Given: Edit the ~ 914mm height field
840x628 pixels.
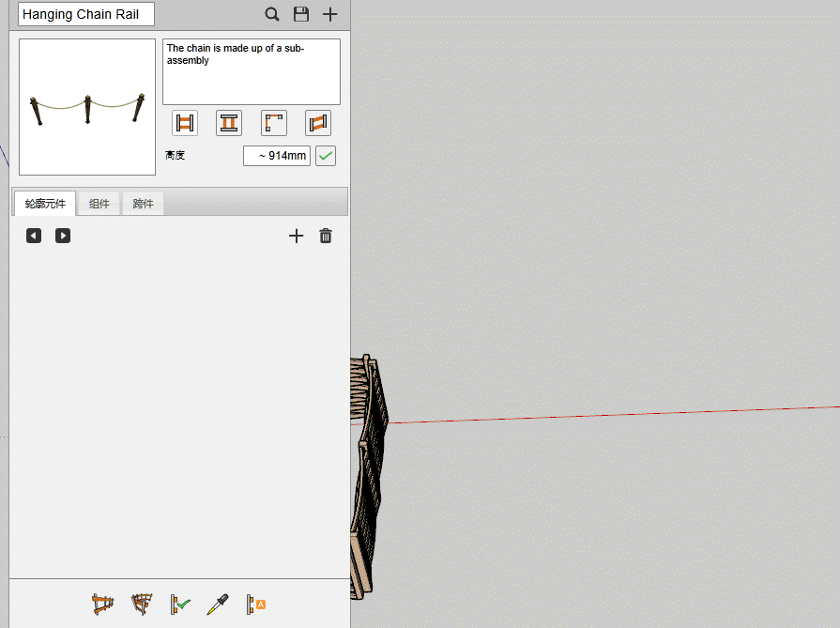Looking at the screenshot, I should coord(277,156).
